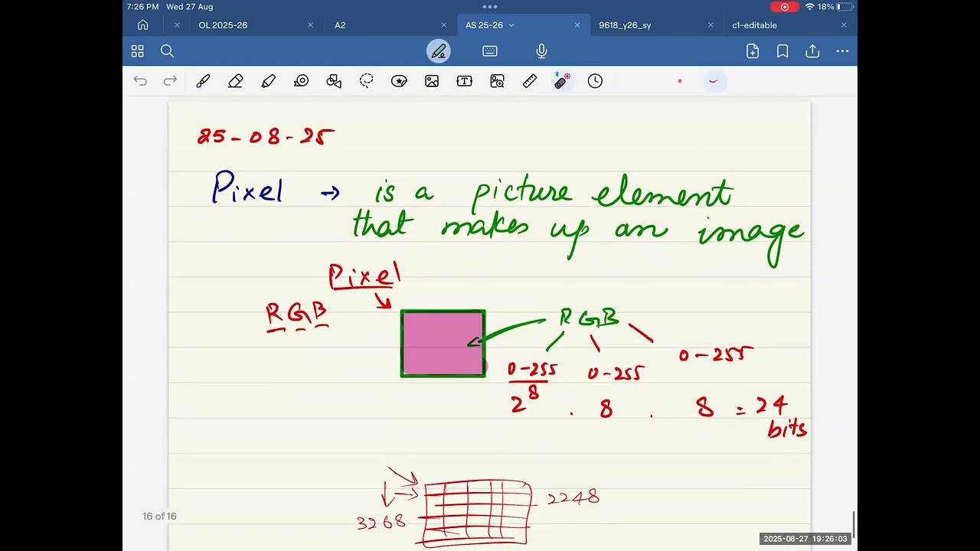The height and width of the screenshot is (551, 980).
Task: Select the Lasso selection tool
Action: (x=367, y=81)
